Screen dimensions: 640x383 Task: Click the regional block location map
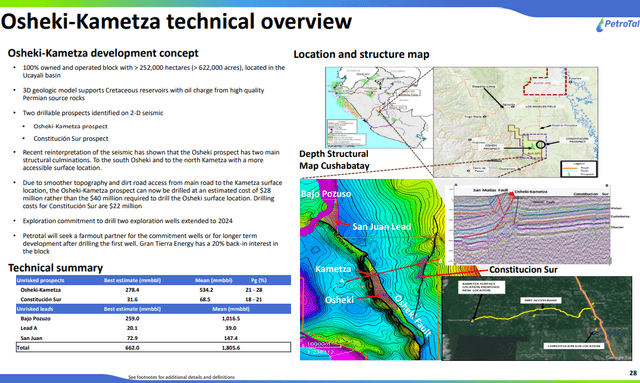point(516,122)
